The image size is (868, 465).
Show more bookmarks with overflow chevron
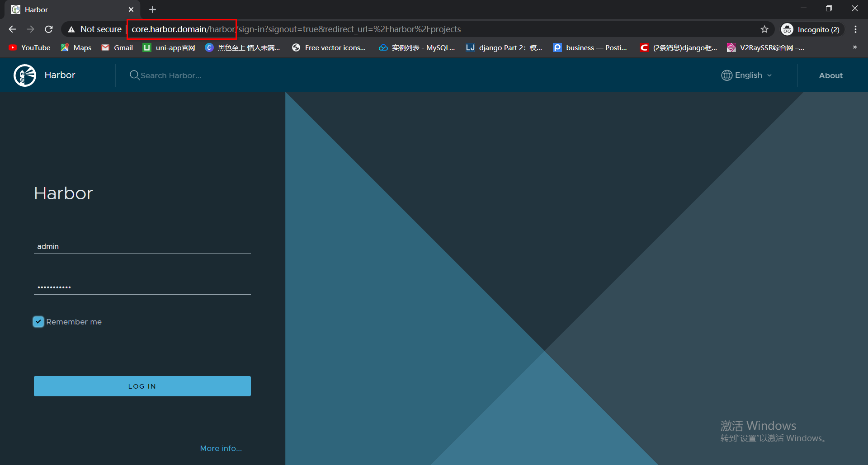855,47
